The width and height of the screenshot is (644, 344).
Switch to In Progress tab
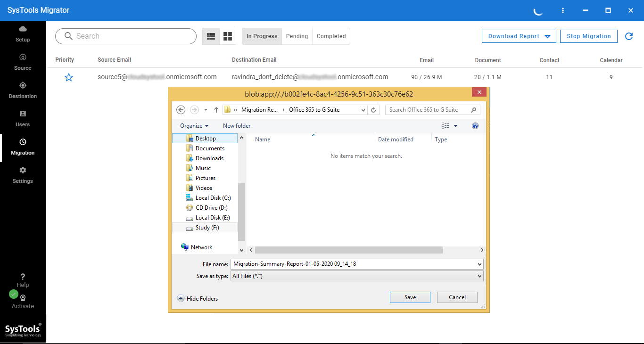point(262,36)
